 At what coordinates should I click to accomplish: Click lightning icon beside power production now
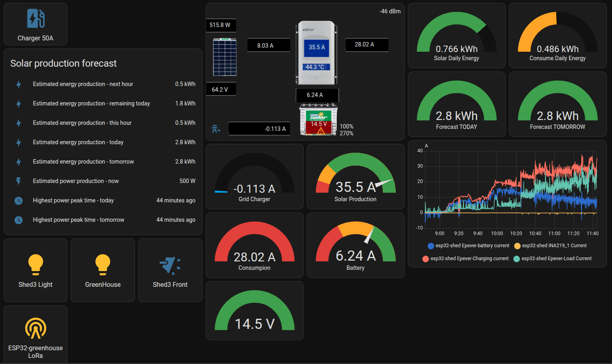(x=19, y=181)
